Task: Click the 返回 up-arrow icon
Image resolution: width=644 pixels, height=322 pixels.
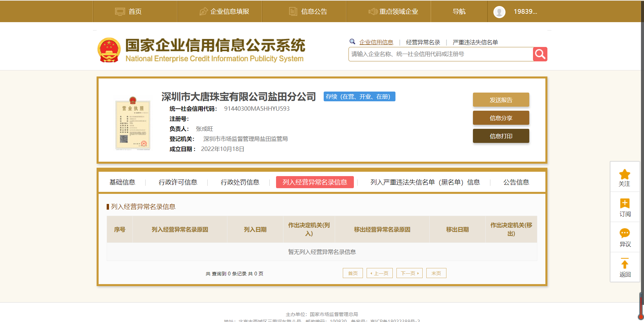Action: [625, 263]
